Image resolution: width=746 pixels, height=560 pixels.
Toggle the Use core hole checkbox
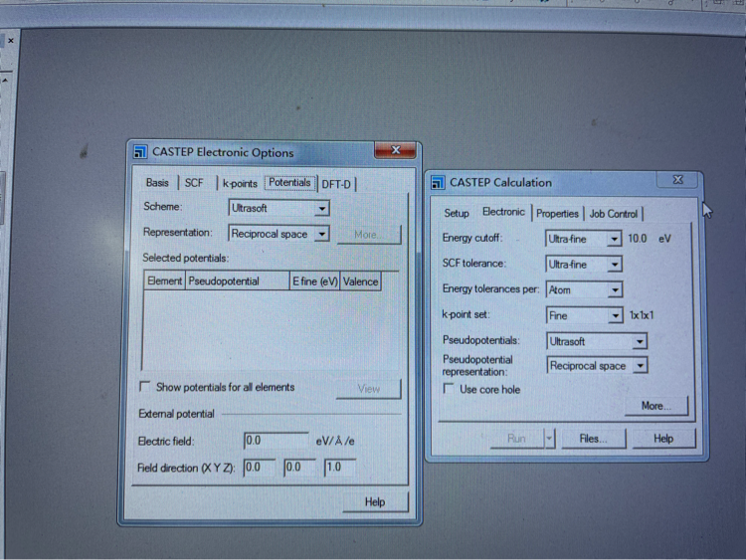[449, 389]
